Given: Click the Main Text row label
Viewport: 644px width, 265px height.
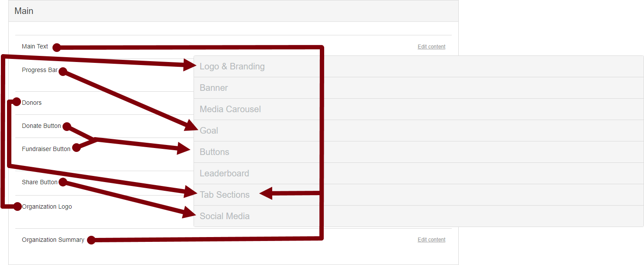Looking at the screenshot, I should pyautogui.click(x=35, y=46).
